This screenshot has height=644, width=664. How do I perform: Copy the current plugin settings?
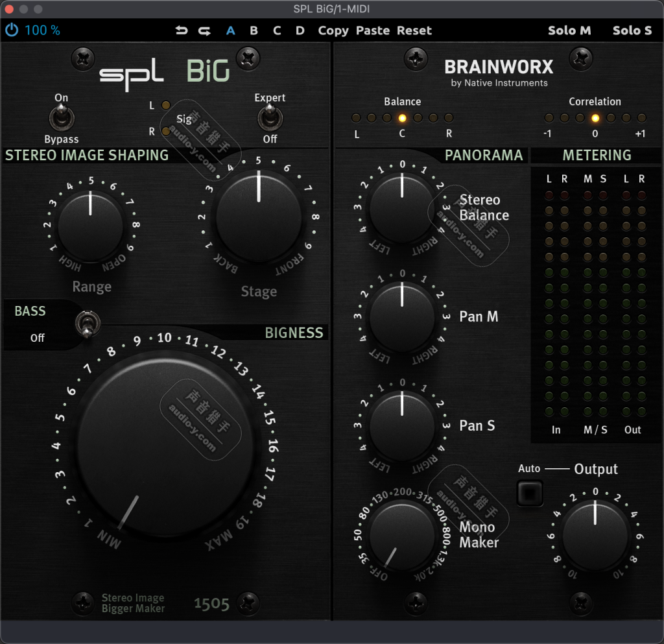(333, 30)
